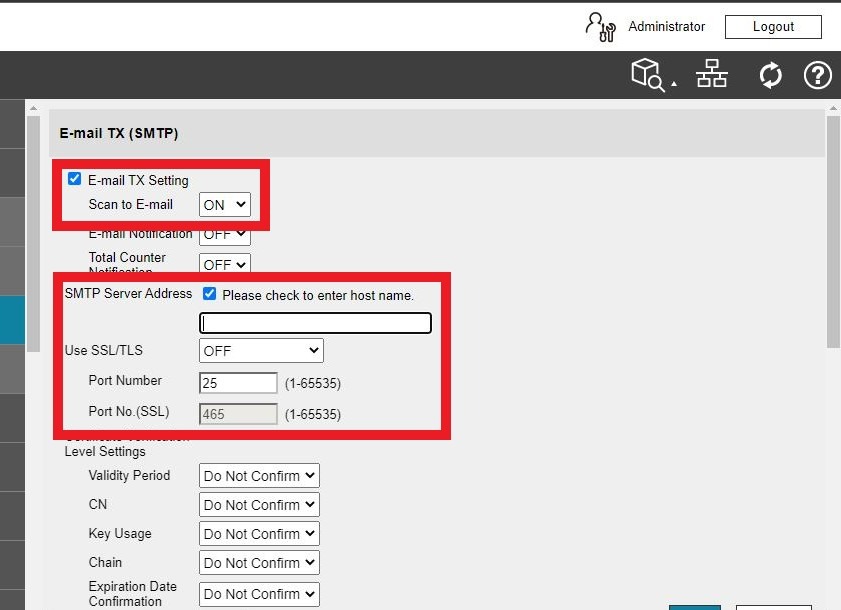
Task: Open the Use SSL/TLS dropdown
Action: coord(260,350)
